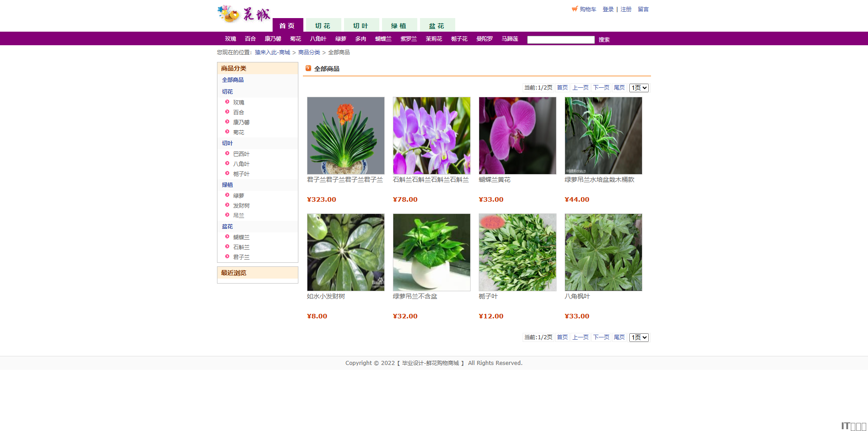Click the bullet icon next to 发财树
This screenshot has height=431, width=868.
(x=227, y=205)
